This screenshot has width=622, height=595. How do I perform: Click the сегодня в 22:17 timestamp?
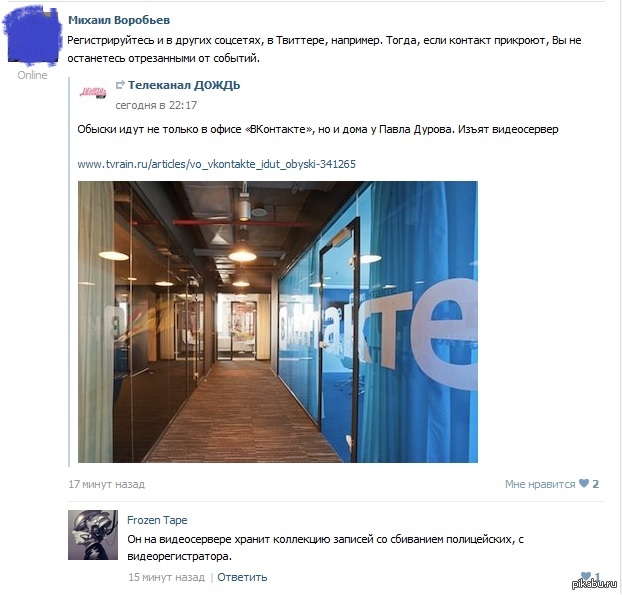[x=156, y=105]
